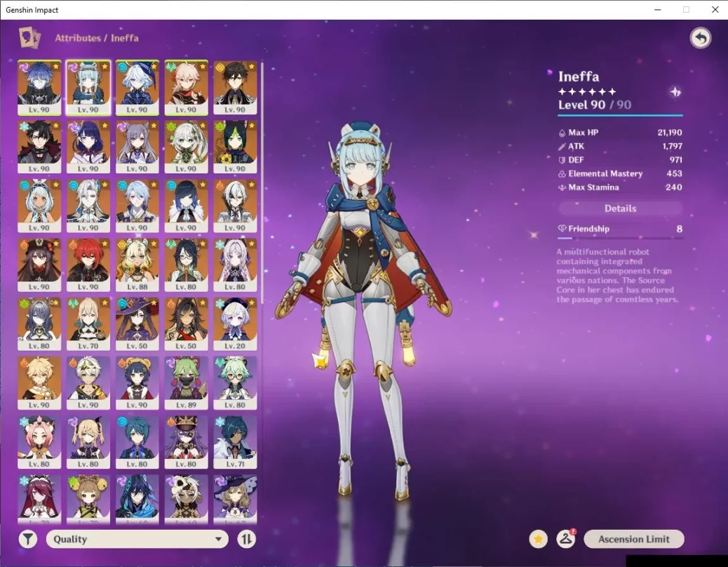This screenshot has height=567, width=728.
Task: Toggle the favorite star button
Action: pyautogui.click(x=538, y=539)
